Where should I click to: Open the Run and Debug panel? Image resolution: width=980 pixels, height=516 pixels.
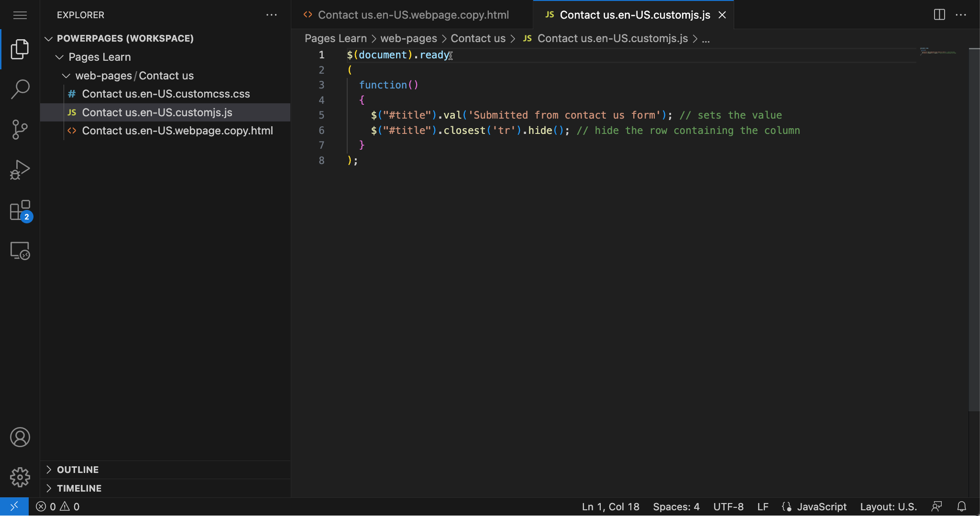tap(20, 169)
